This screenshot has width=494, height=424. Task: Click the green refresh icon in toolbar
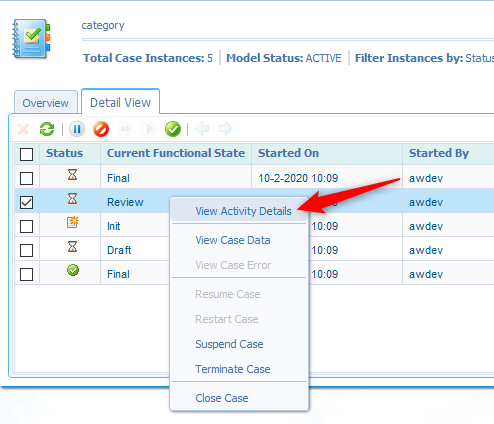tap(47, 129)
